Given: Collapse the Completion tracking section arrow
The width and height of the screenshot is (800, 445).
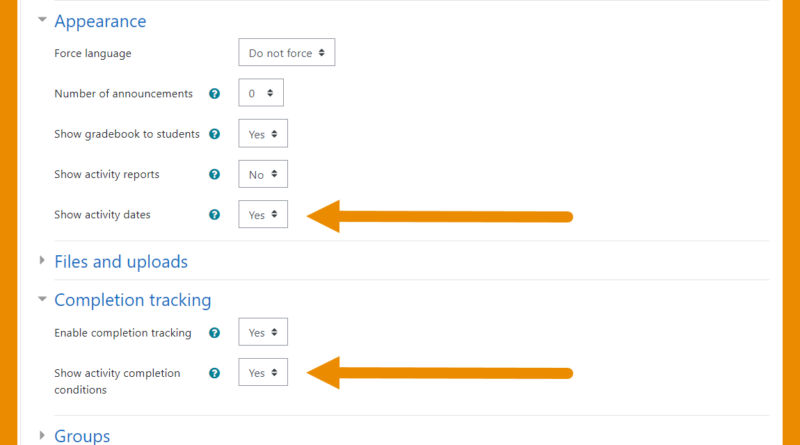Looking at the screenshot, I should pos(42,299).
